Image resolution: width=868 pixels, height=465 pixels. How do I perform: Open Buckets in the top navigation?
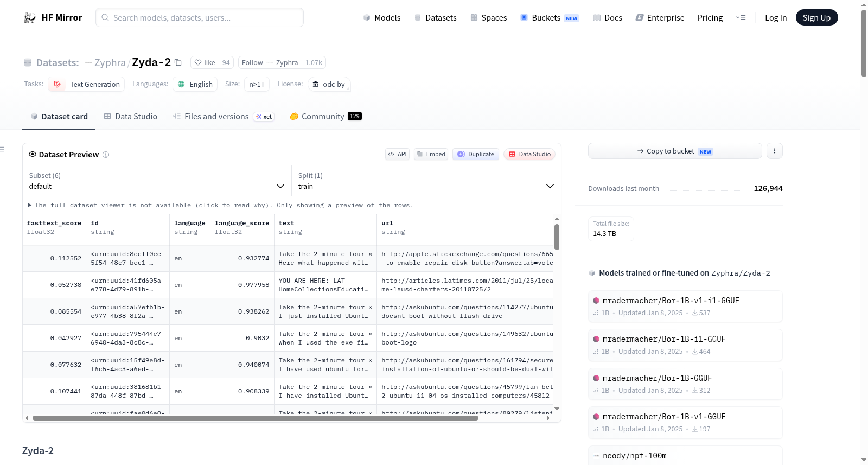[550, 17]
